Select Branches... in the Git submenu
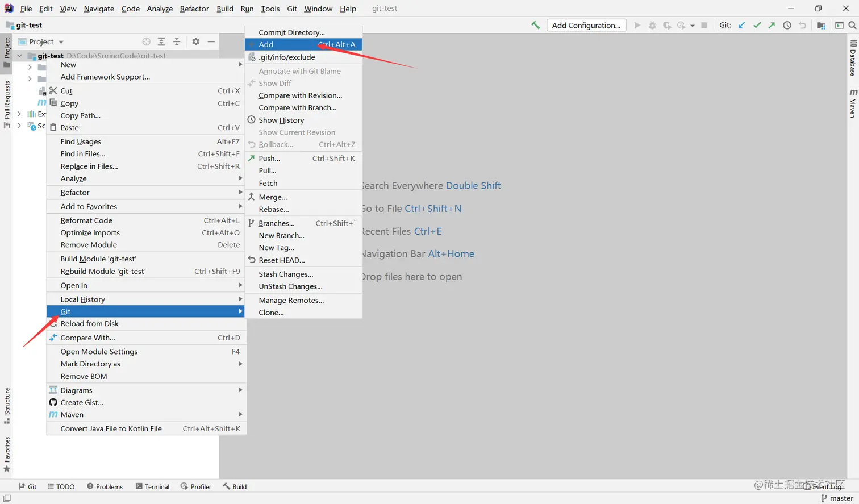Viewport: 859px width, 504px height. [303, 223]
